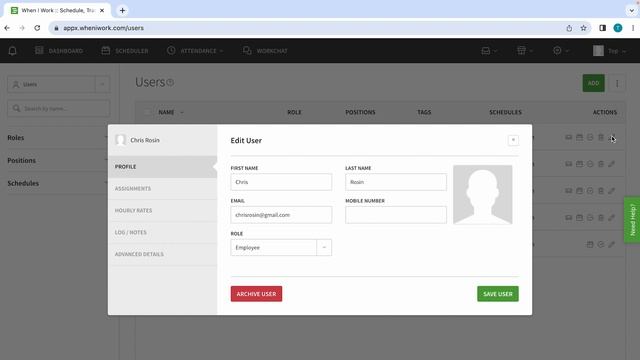Tick the select-all checkbox beside NAME
640x360 pixels.
point(147,112)
